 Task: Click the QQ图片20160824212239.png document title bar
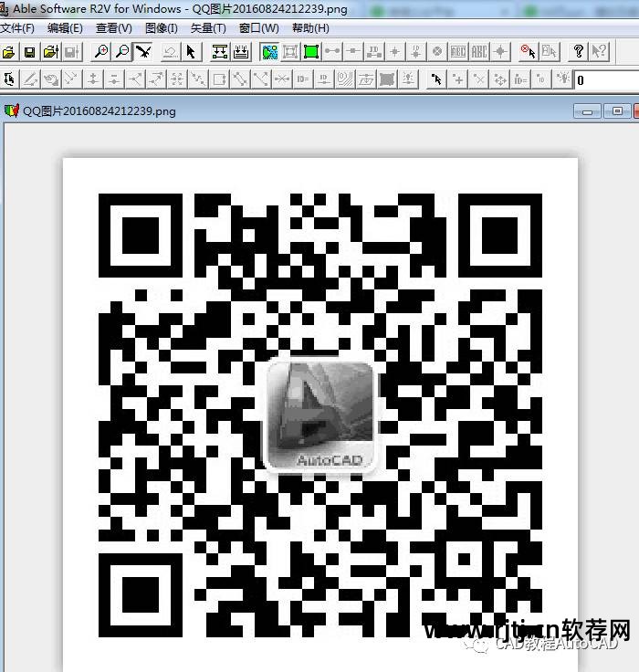(x=319, y=111)
